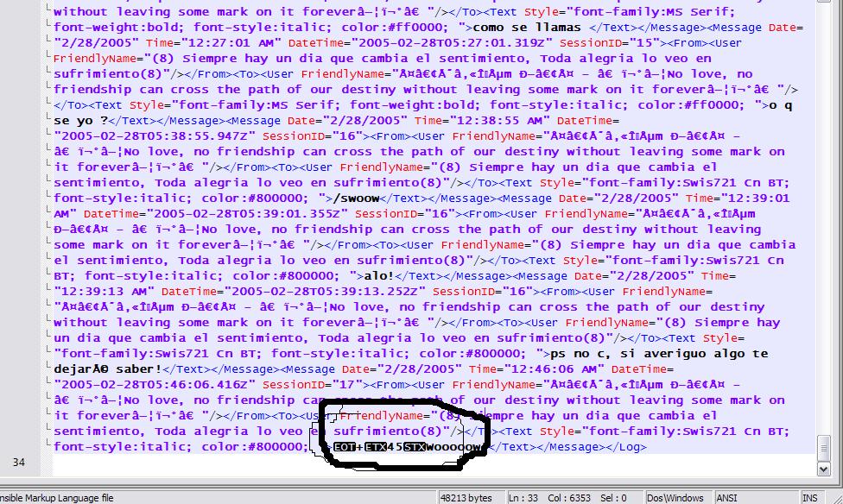Viewport: 843px width, 504px height.
Task: Toggle INS insert mode in status bar
Action: (809, 498)
